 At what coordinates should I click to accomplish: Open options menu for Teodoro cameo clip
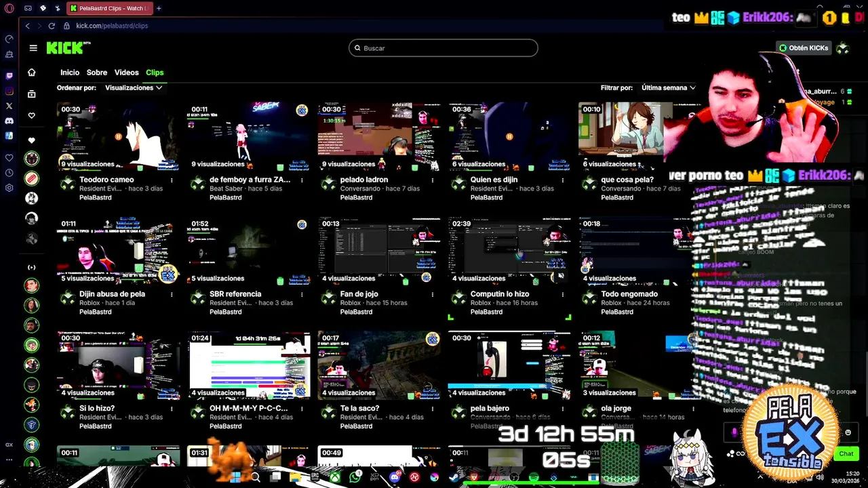click(x=172, y=180)
